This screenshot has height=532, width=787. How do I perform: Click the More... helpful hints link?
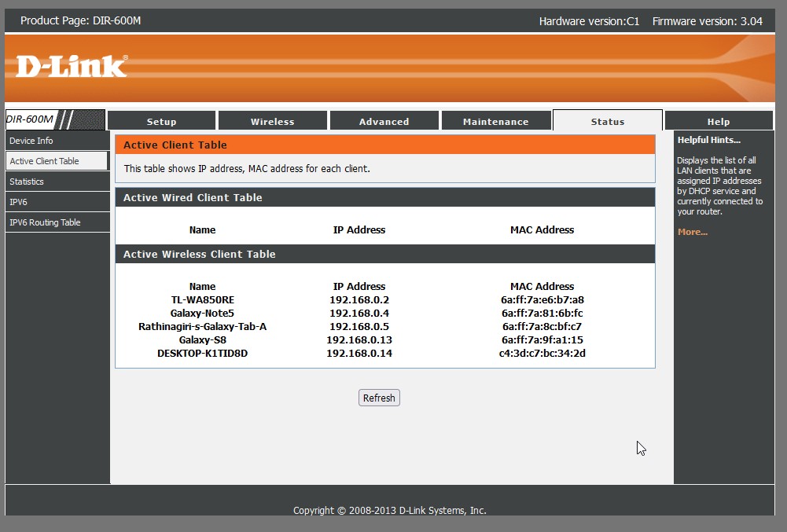click(x=692, y=232)
